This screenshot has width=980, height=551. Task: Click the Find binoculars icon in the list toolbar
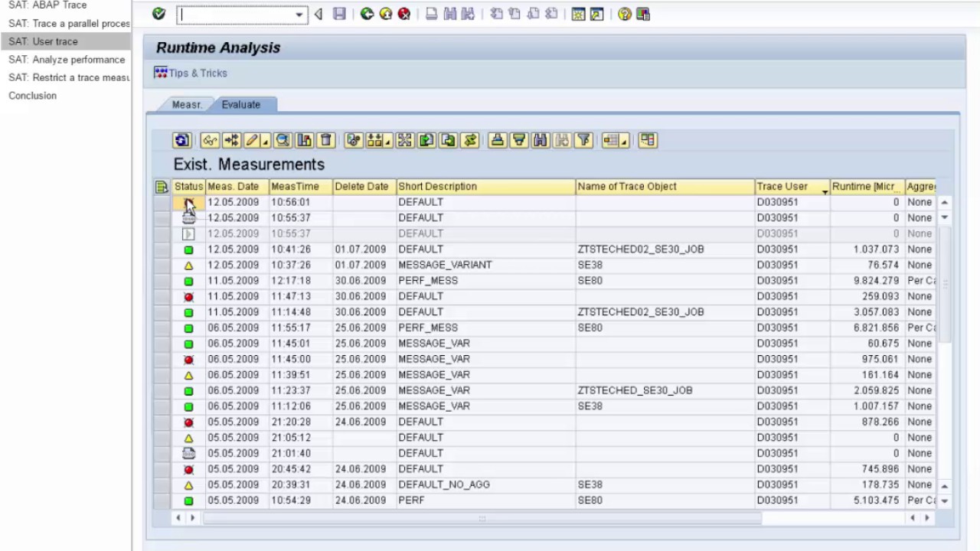point(541,140)
